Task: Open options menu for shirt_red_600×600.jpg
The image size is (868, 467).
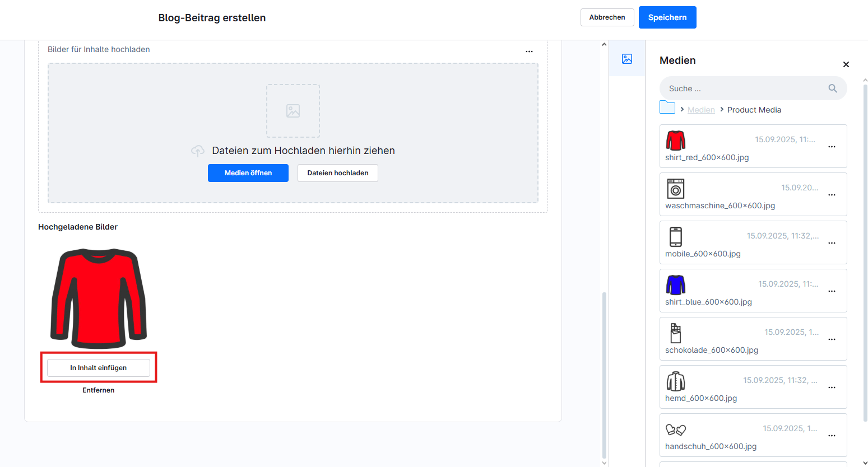Action: tap(832, 147)
